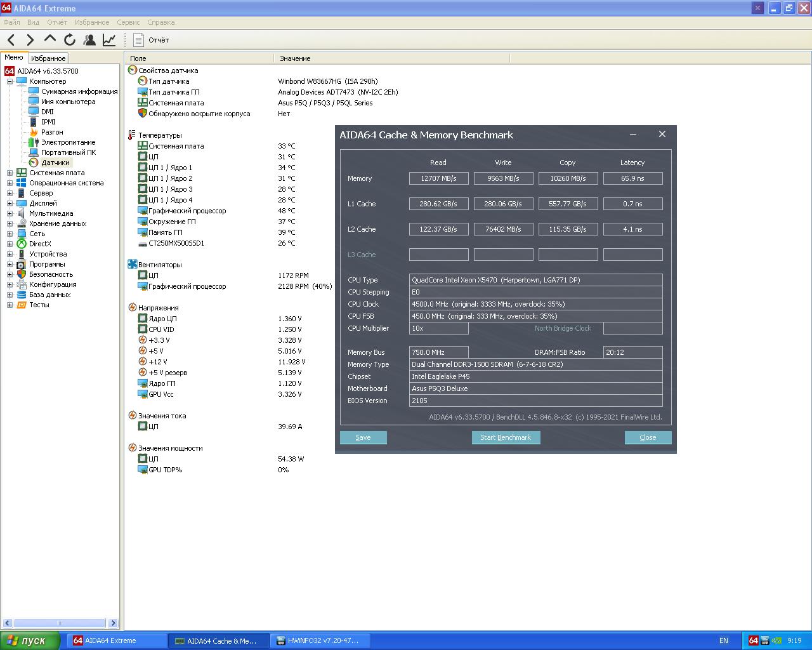The image size is (812, 650).
Task: Click the Конфигурация icon in the tree
Action: pos(21,284)
